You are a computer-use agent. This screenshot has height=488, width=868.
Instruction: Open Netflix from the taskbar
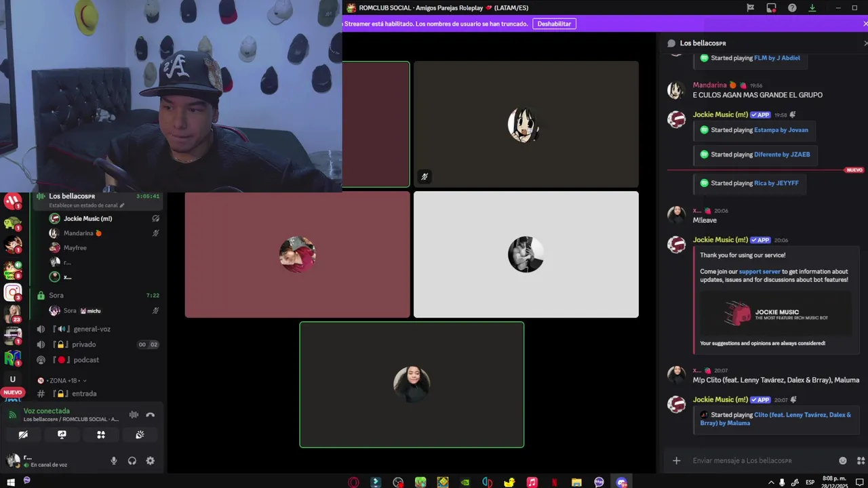(554, 482)
